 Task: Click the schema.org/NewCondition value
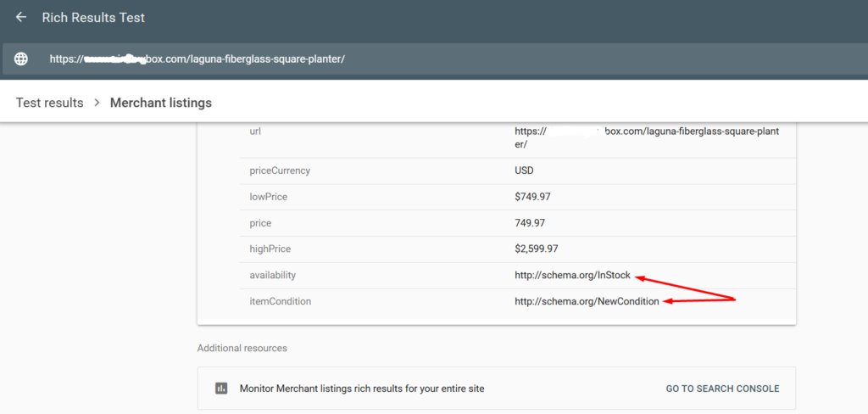click(x=587, y=301)
